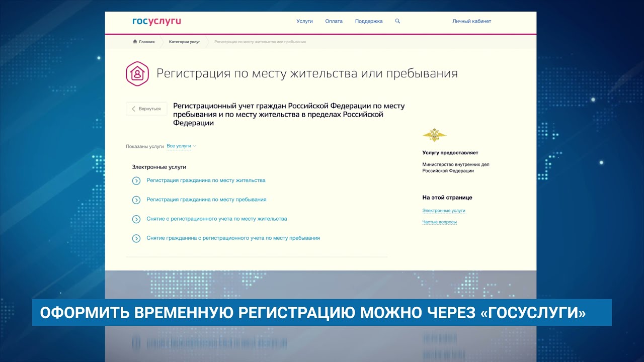This screenshot has width=644, height=362.
Task: Click the Регистрационный учет граждан description heading
Action: point(289,114)
